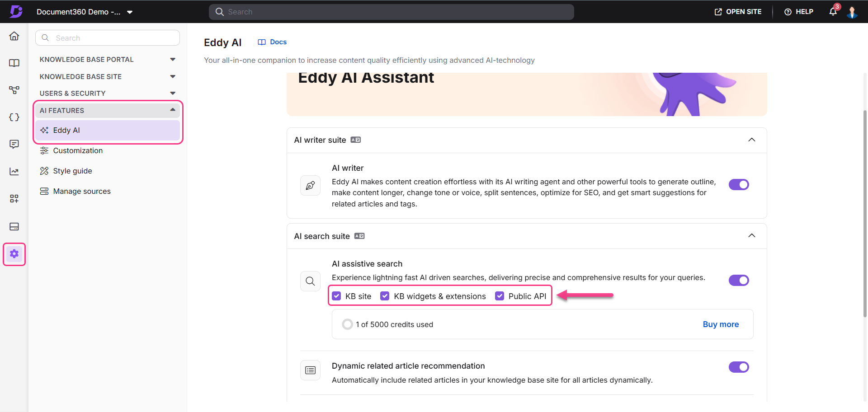Disable the AI writer toggle

738,185
